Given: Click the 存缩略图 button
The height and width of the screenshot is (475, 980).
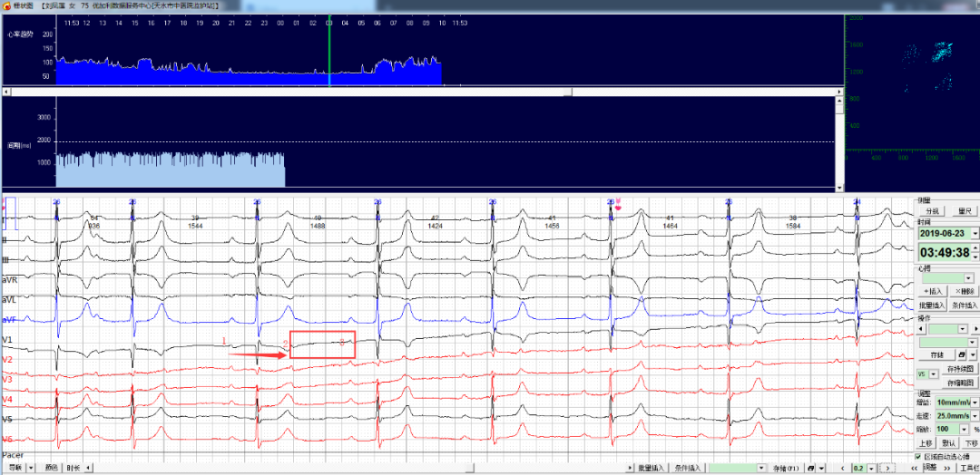Looking at the screenshot, I should [961, 383].
